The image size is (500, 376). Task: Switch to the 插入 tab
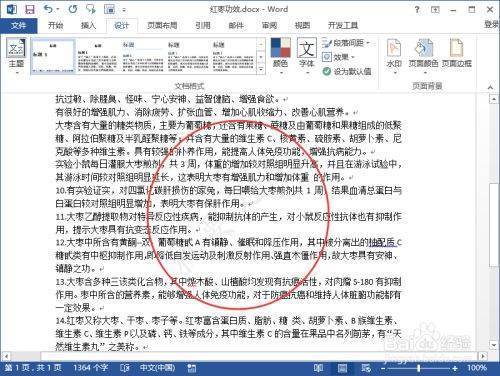[x=88, y=25]
